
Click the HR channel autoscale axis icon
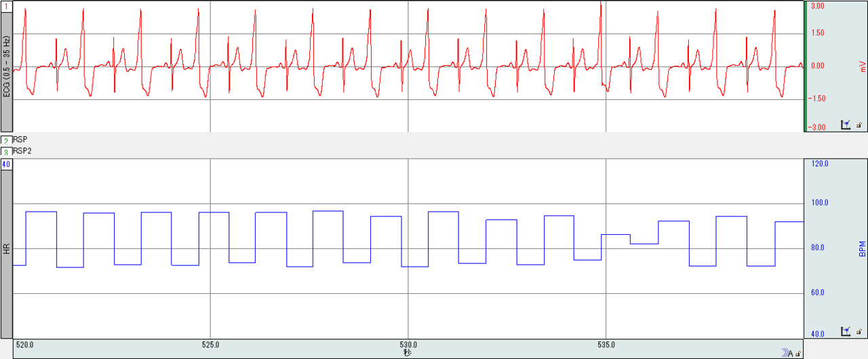pyautogui.click(x=846, y=332)
